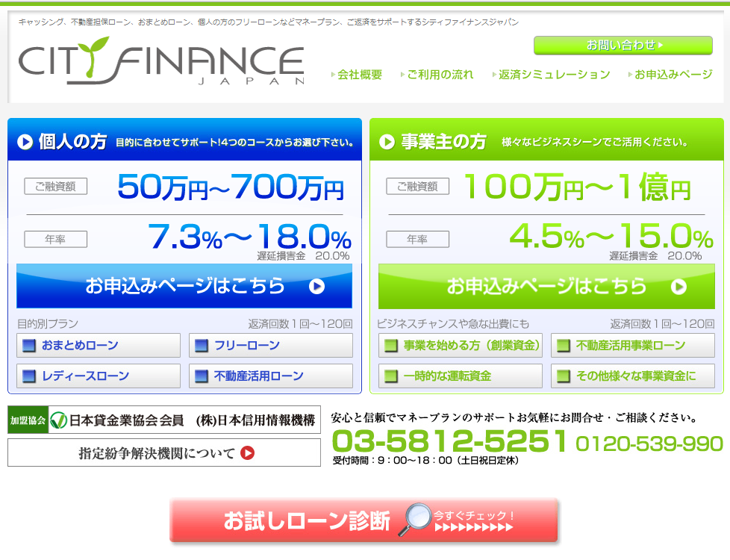Click arrow icon on green application button

click(678, 287)
